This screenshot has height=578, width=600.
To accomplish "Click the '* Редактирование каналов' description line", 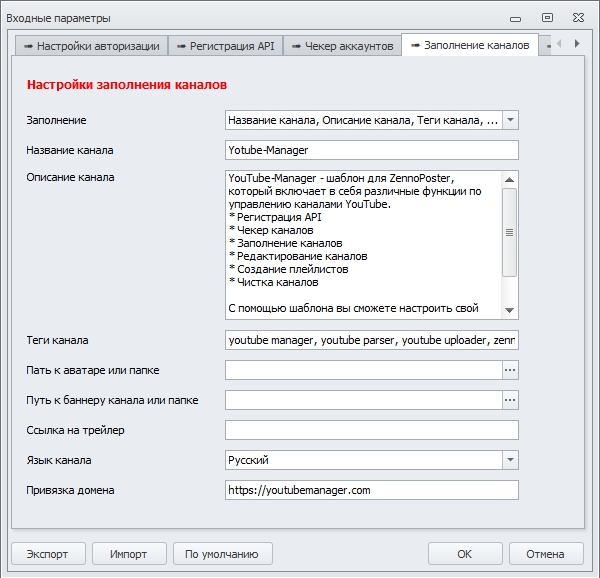I will [298, 256].
